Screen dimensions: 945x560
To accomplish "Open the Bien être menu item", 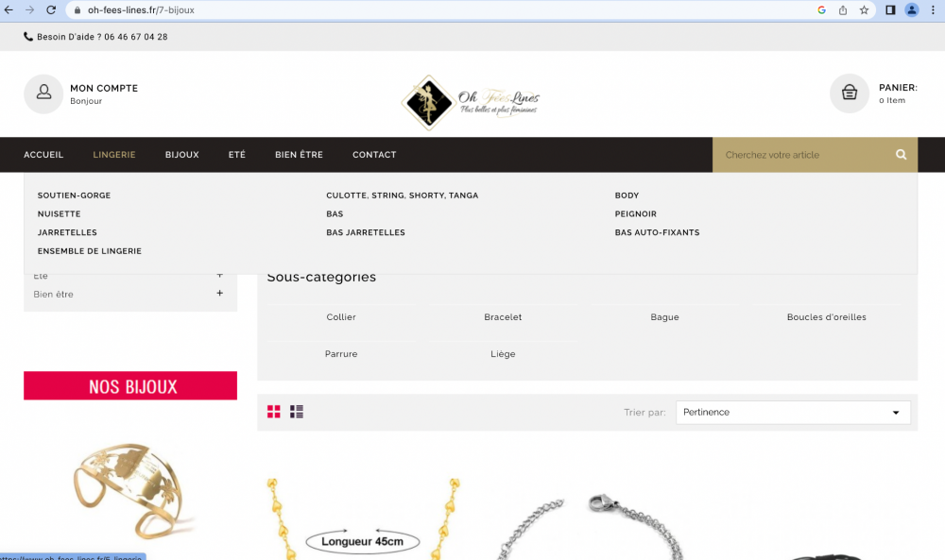I will click(x=299, y=155).
